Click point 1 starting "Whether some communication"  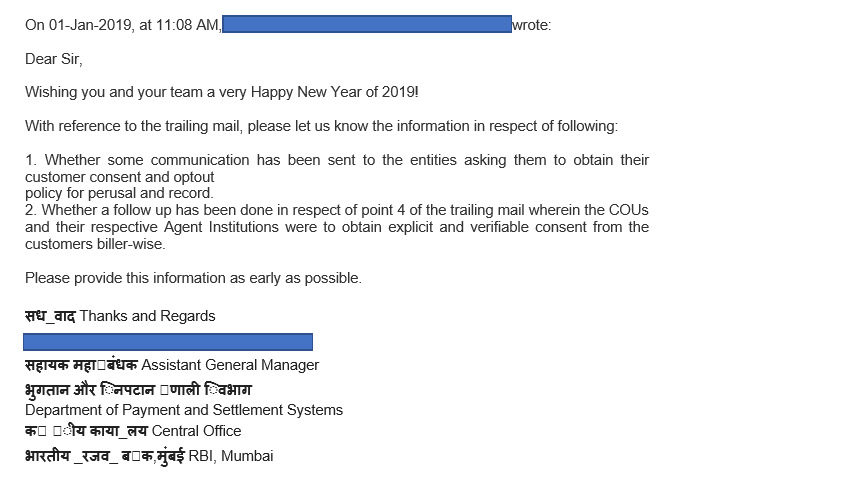coord(337,160)
